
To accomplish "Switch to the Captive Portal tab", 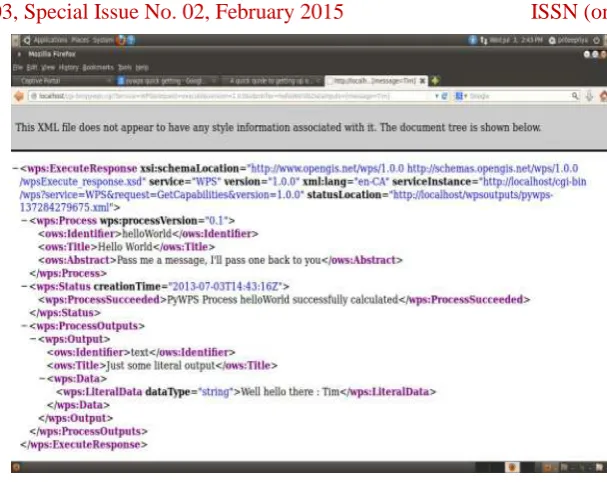I will point(63,81).
